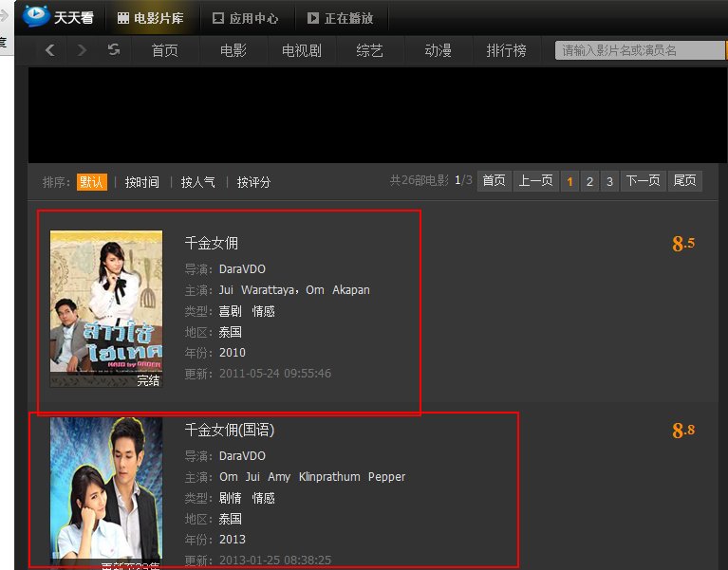Go back with the left arrow
728x570 pixels.
click(50, 50)
